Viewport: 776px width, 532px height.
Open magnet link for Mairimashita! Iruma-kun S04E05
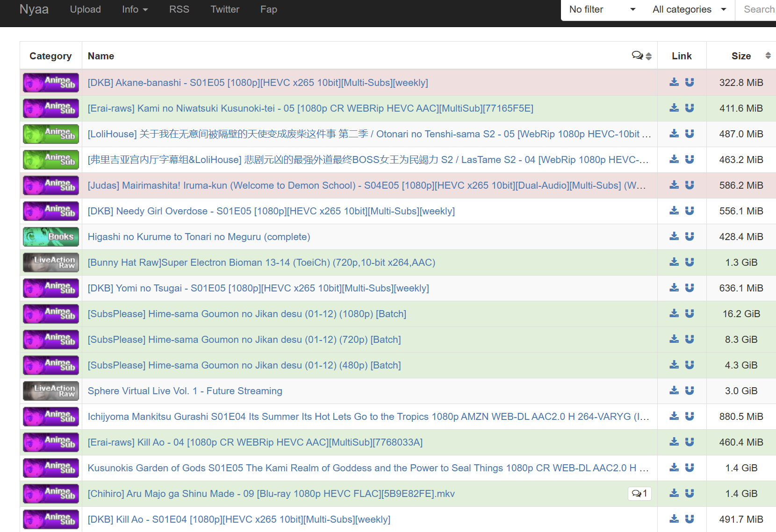coord(690,185)
